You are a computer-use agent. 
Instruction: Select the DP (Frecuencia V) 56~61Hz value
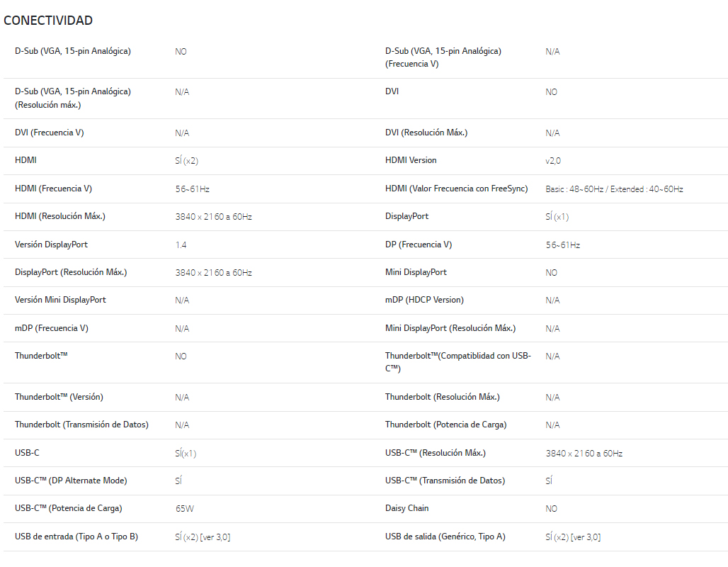click(x=563, y=245)
